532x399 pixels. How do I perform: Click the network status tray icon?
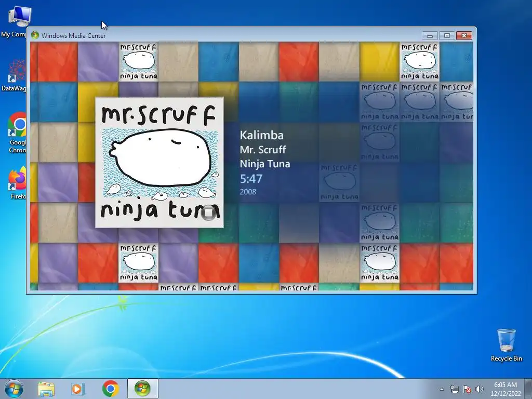pyautogui.click(x=454, y=389)
